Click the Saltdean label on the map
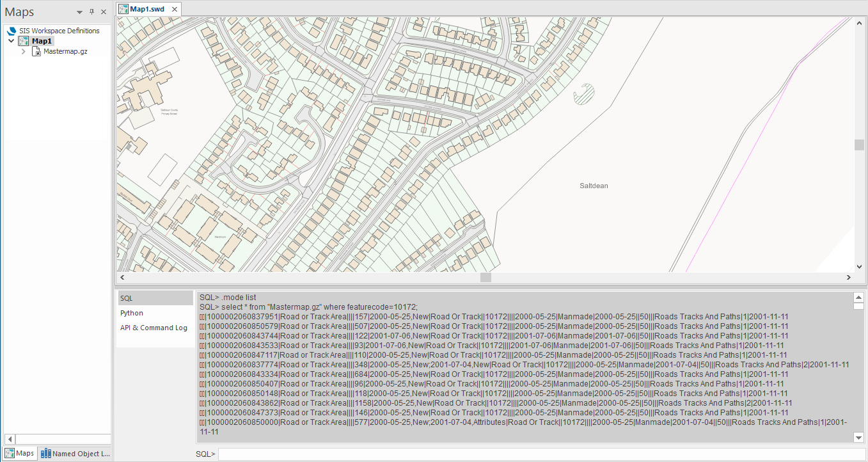The image size is (868, 462). (x=594, y=186)
